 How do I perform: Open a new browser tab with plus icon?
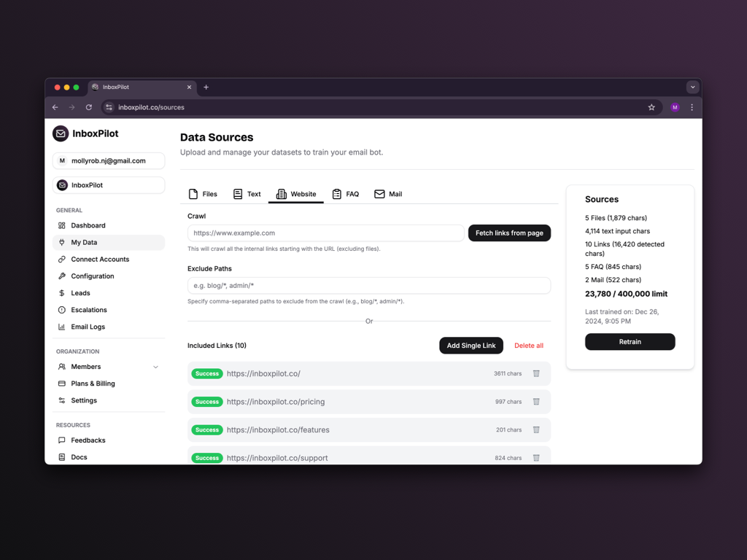point(206,87)
